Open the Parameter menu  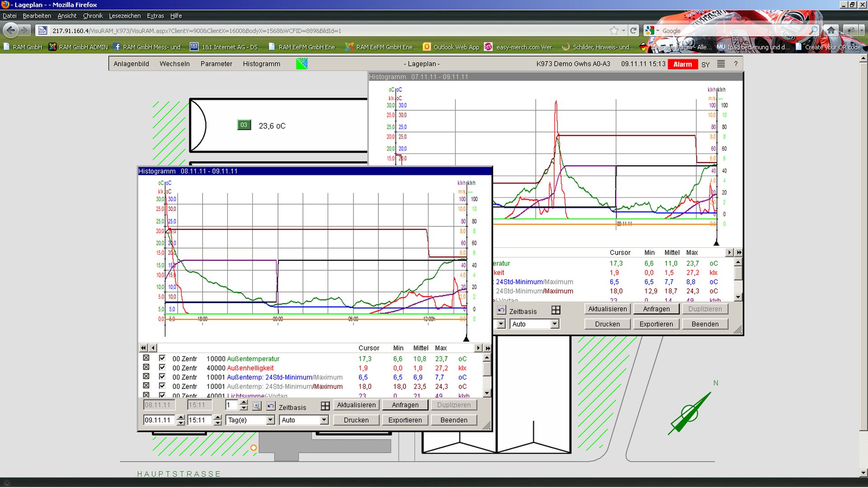pos(216,64)
